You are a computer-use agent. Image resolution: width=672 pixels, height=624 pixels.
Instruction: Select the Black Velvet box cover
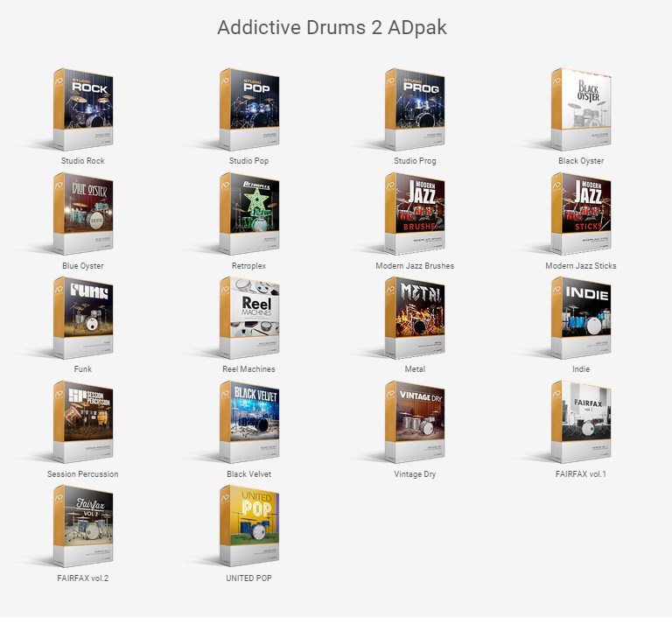click(249, 422)
